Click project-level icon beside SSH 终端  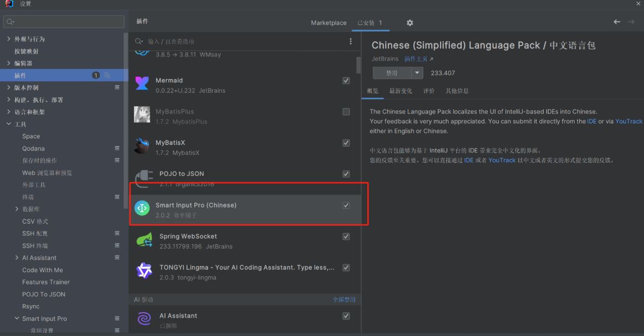click(117, 245)
